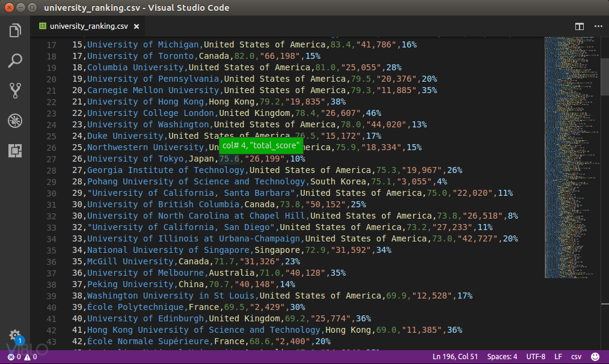This screenshot has height=364, width=609.
Task: Open the Source Control view icon
Action: [x=15, y=91]
